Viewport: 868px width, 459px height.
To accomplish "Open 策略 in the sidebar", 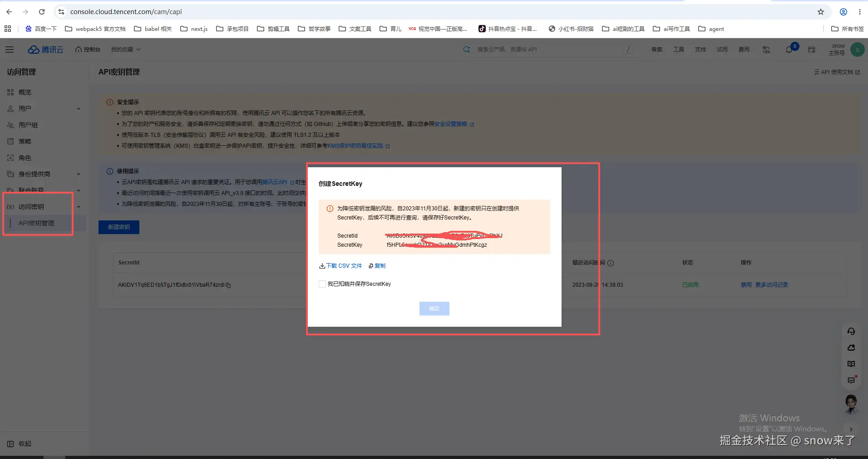I will pos(25,141).
